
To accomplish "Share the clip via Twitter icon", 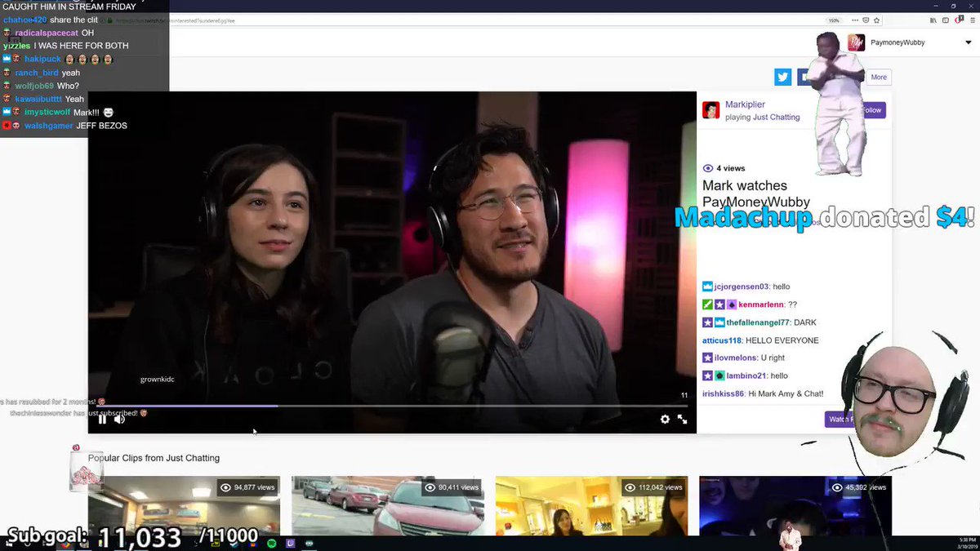I will [783, 77].
